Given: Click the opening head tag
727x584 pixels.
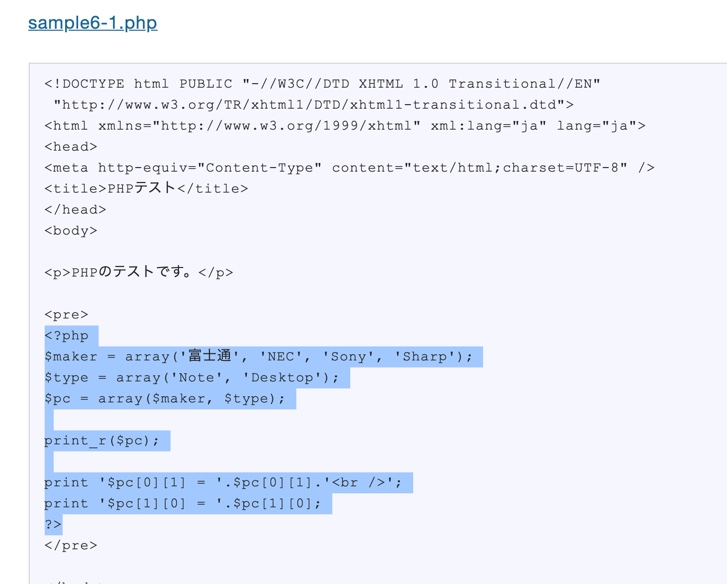Looking at the screenshot, I should click(x=70, y=147).
